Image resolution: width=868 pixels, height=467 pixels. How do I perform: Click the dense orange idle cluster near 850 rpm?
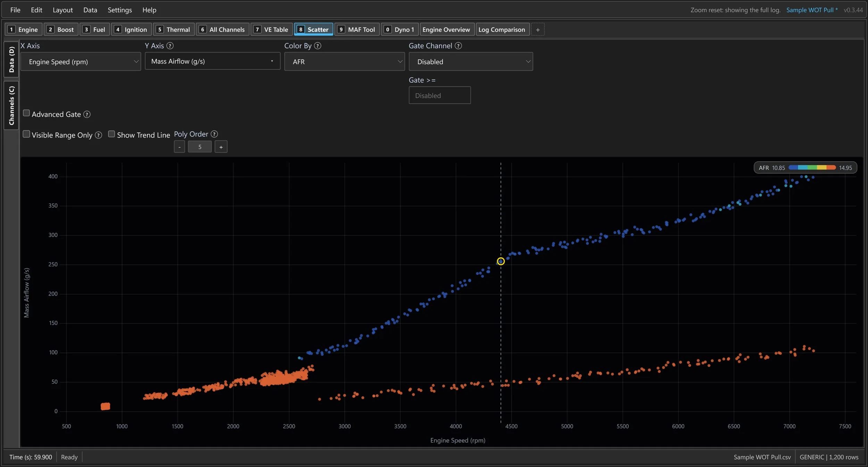tap(106, 406)
